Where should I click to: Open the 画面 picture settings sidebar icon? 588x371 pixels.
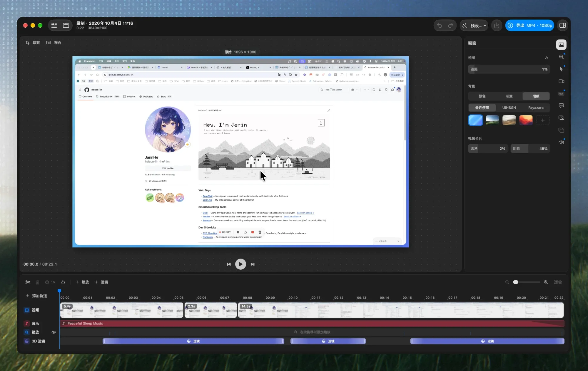point(561,45)
